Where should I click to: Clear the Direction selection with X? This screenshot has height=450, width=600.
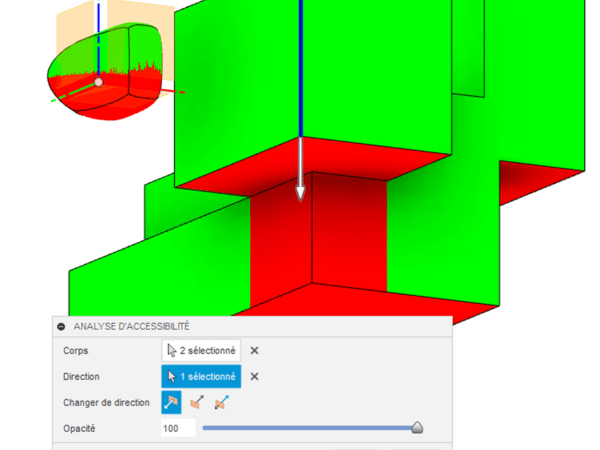(x=254, y=377)
